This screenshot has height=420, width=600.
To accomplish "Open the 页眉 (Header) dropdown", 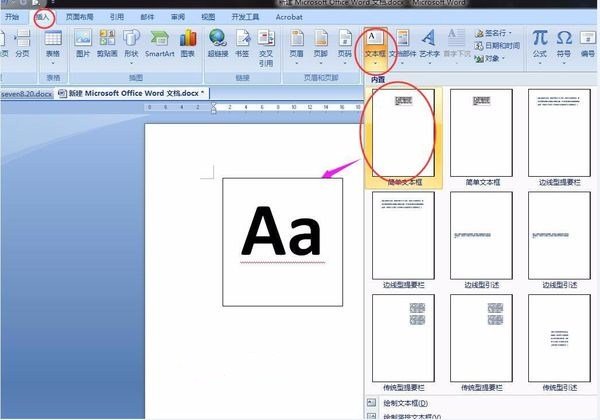I will point(297,45).
